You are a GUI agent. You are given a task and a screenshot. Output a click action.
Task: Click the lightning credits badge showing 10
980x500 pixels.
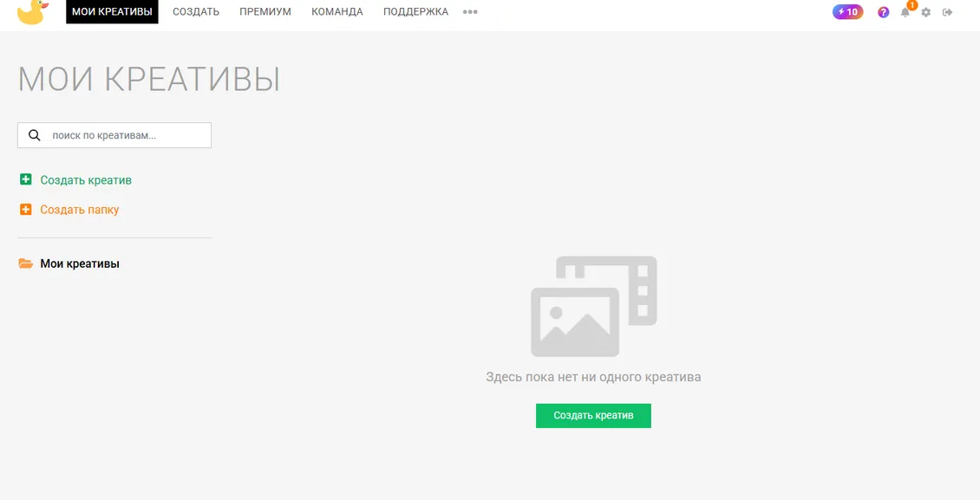tap(847, 12)
